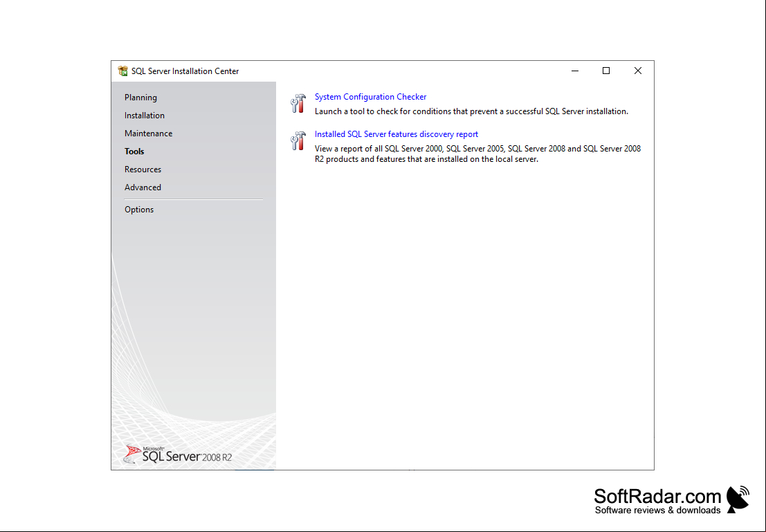Open the Maintenance section
The image size is (766, 532).
[149, 134]
